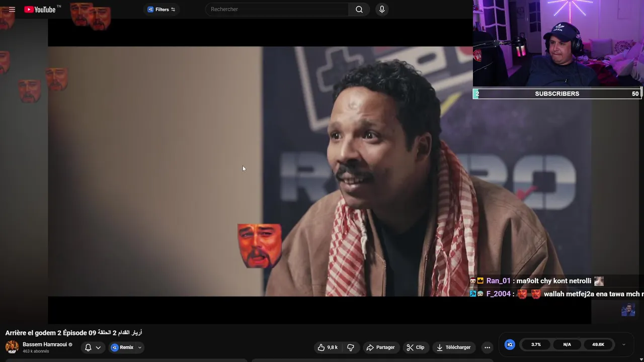Image resolution: width=644 pixels, height=362 pixels.
Task: Expand the subscription notification chevron
Action: (98, 347)
